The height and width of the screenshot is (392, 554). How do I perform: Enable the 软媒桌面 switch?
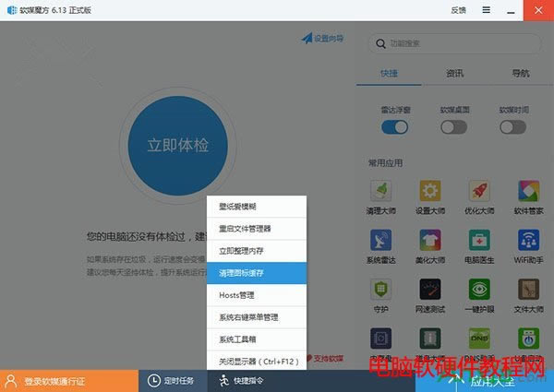pyautogui.click(x=454, y=127)
